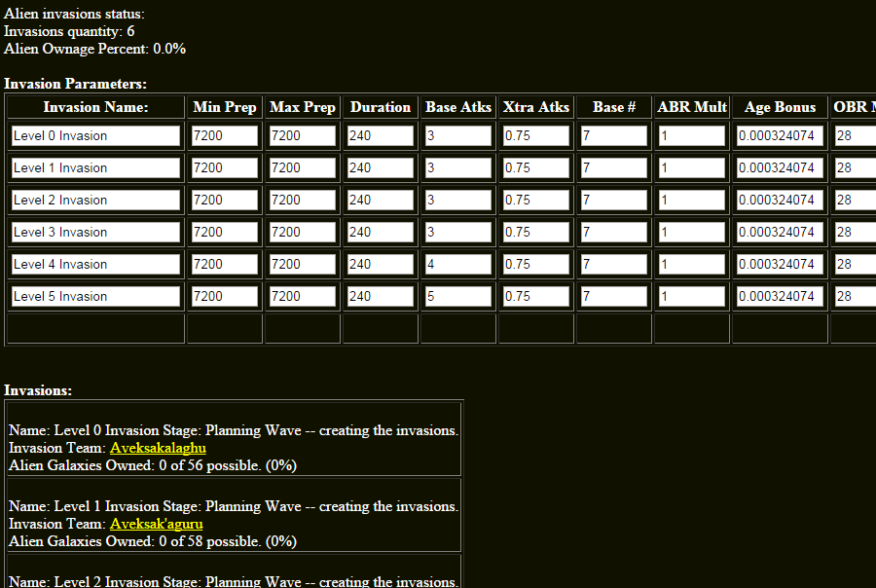
Task: Click Min Prep field for Level 0 Invasion
Action: click(224, 136)
